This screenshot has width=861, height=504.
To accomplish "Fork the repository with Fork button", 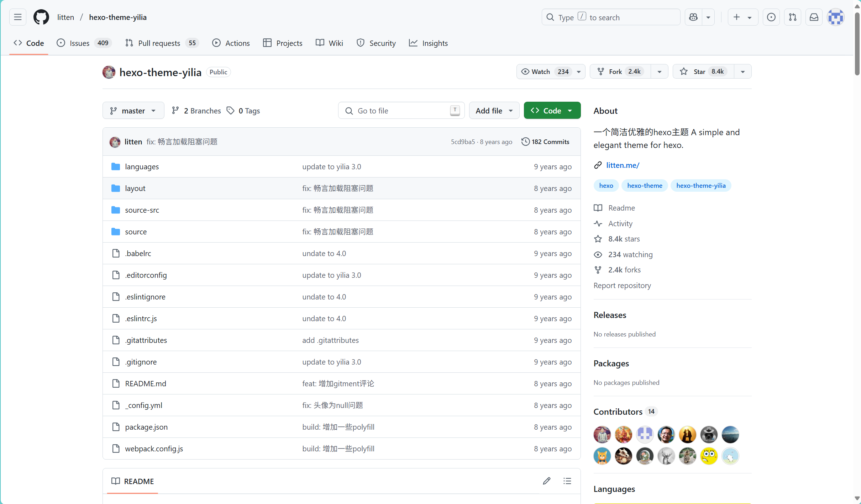I will tap(620, 71).
